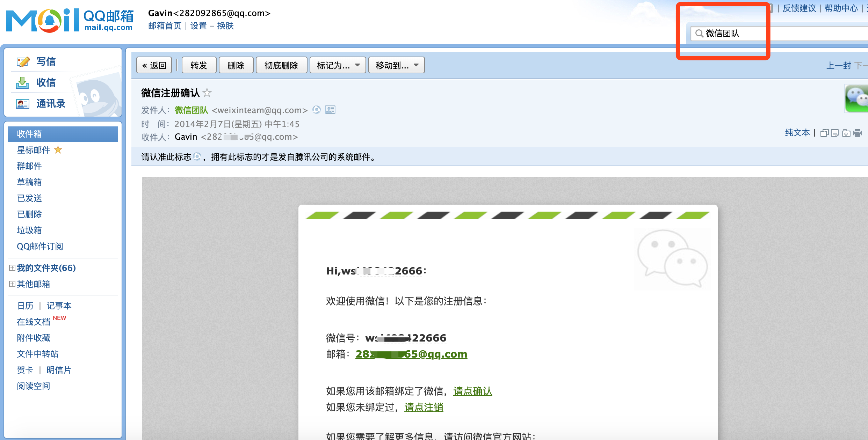Open the 明信片 postcard link
868x440 pixels.
59,370
